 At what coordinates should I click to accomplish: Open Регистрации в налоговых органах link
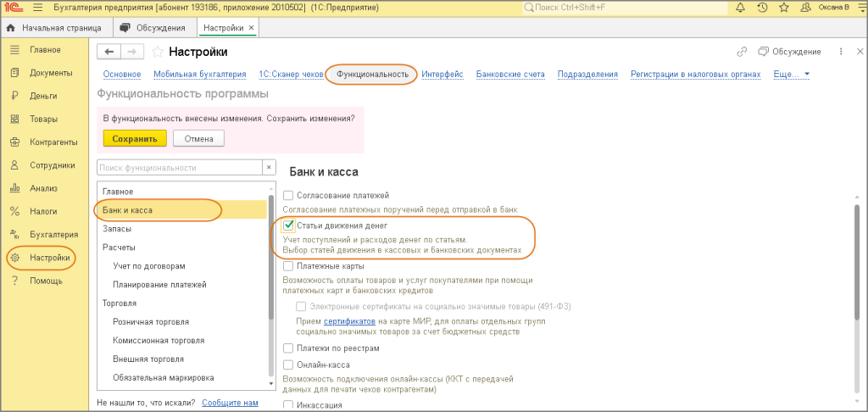696,75
